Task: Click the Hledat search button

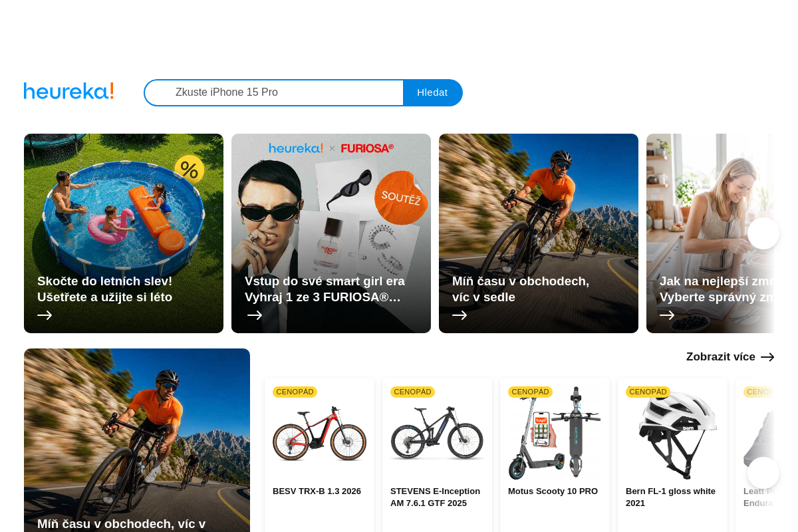Action: 432,92
